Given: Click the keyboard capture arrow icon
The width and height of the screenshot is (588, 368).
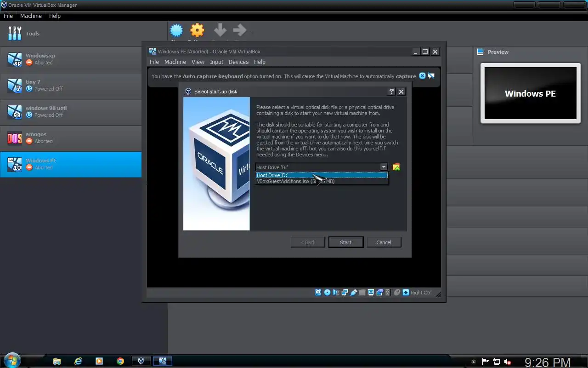Looking at the screenshot, I should click(x=406, y=292).
